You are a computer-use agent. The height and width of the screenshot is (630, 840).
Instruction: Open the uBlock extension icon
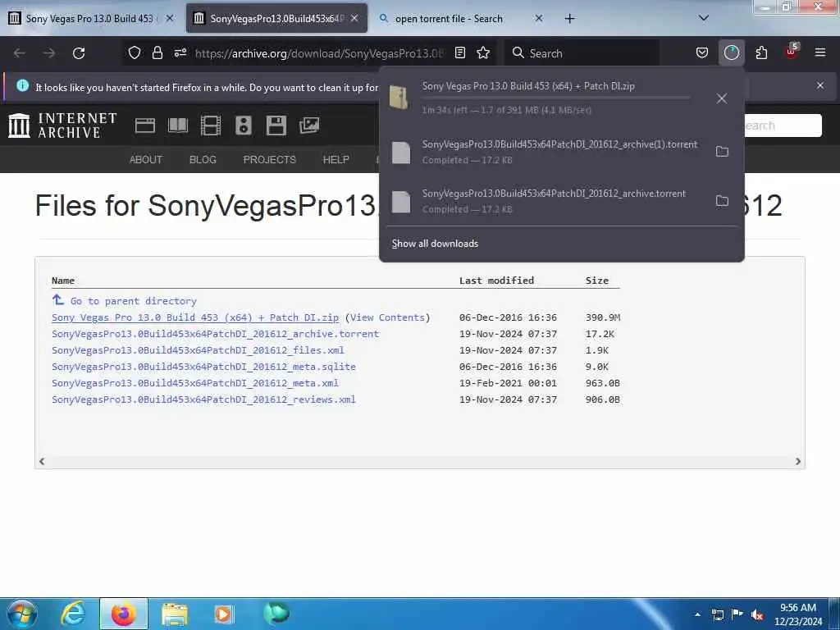tap(792, 52)
